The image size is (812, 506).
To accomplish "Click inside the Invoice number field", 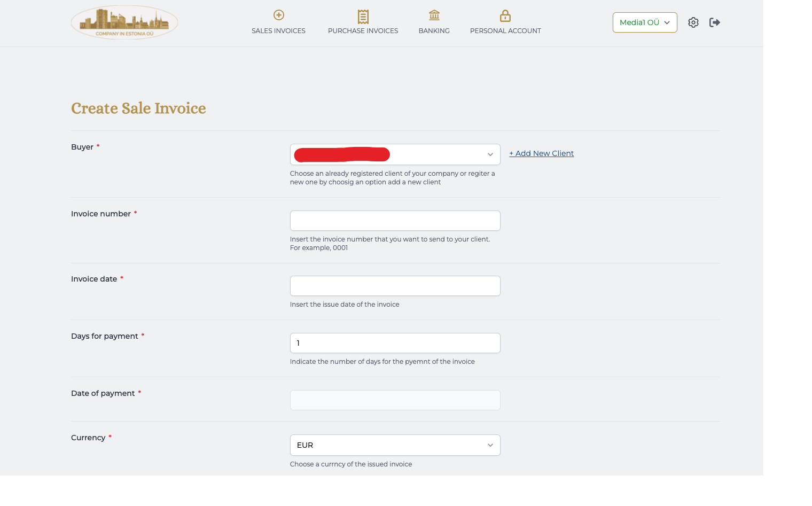I will tap(395, 220).
